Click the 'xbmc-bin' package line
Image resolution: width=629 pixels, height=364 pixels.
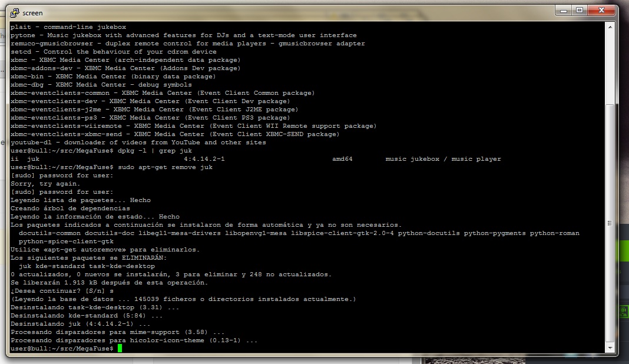click(x=113, y=76)
